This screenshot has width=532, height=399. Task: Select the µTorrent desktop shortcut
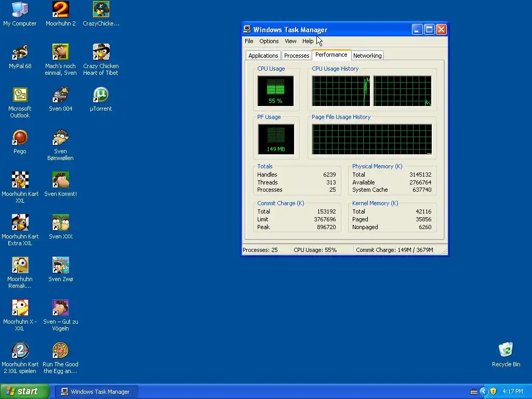coord(101,99)
